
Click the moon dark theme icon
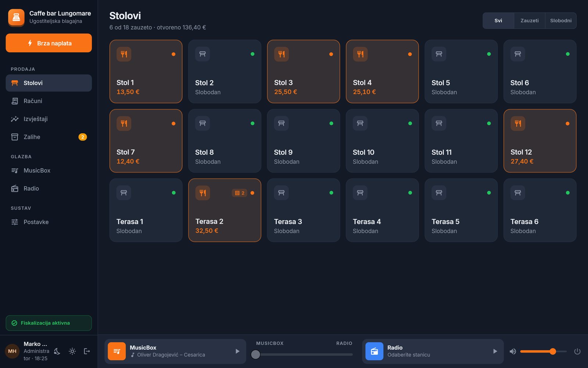tap(57, 351)
